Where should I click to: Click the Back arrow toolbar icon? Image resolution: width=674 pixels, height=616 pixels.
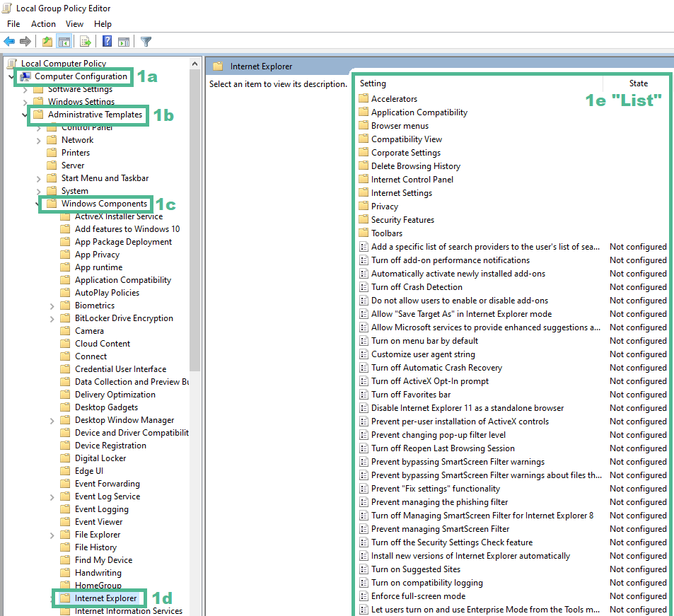[x=9, y=42]
